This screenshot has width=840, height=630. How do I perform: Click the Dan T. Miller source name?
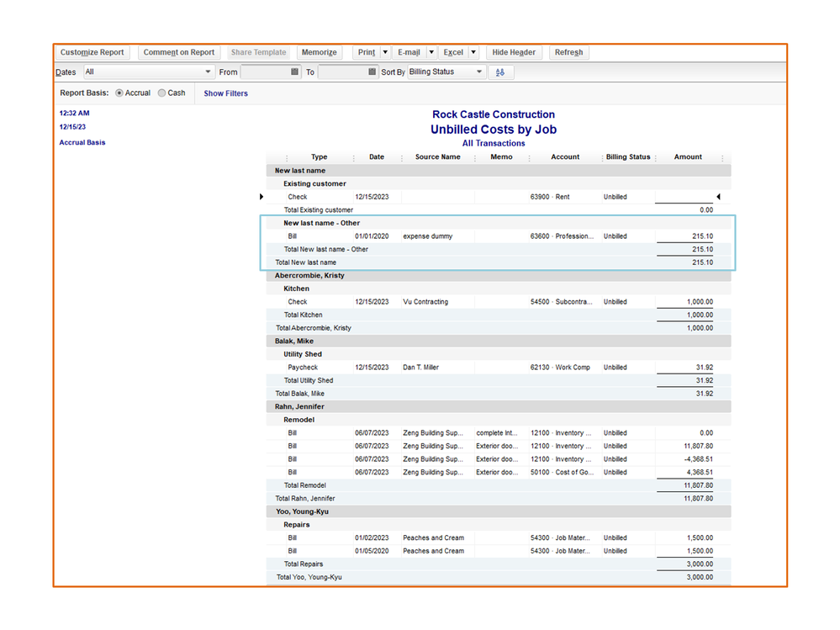(420, 368)
